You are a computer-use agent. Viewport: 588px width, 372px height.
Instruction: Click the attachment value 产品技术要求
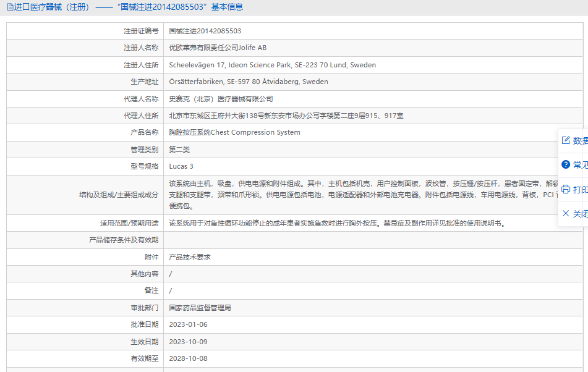pos(190,257)
